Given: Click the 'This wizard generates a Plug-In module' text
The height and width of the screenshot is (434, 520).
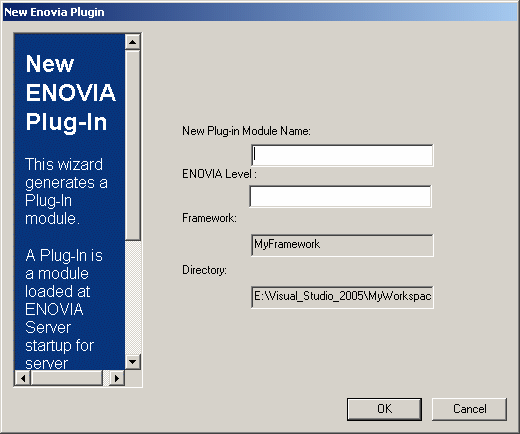Looking at the screenshot, I should 66,192.
